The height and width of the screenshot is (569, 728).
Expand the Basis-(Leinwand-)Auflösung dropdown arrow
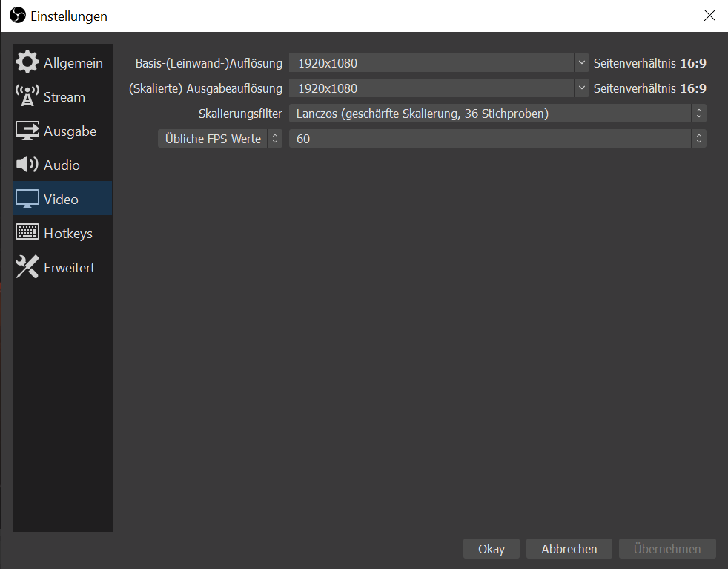point(581,63)
